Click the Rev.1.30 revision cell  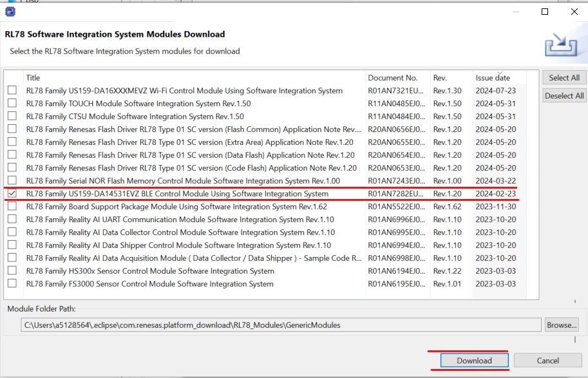(448, 91)
